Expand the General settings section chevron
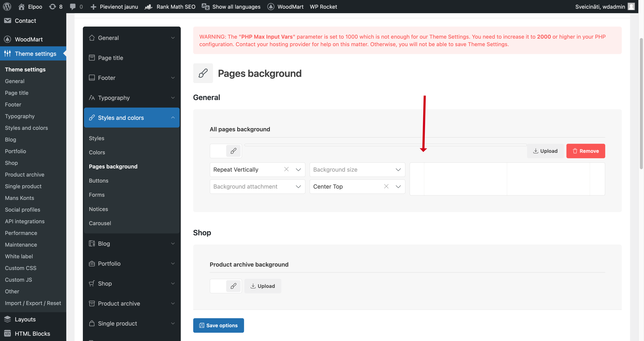Screen dimensions: 644x341 (x=173, y=38)
